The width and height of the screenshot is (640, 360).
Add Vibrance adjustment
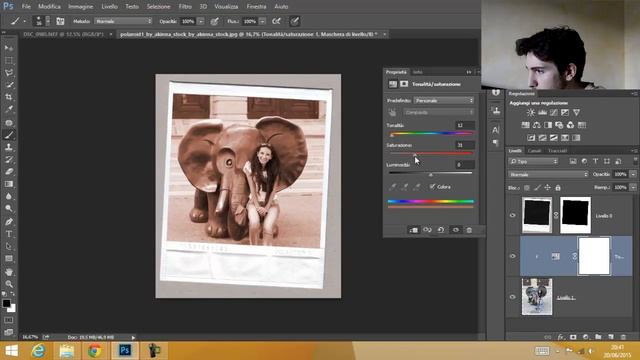pos(576,112)
